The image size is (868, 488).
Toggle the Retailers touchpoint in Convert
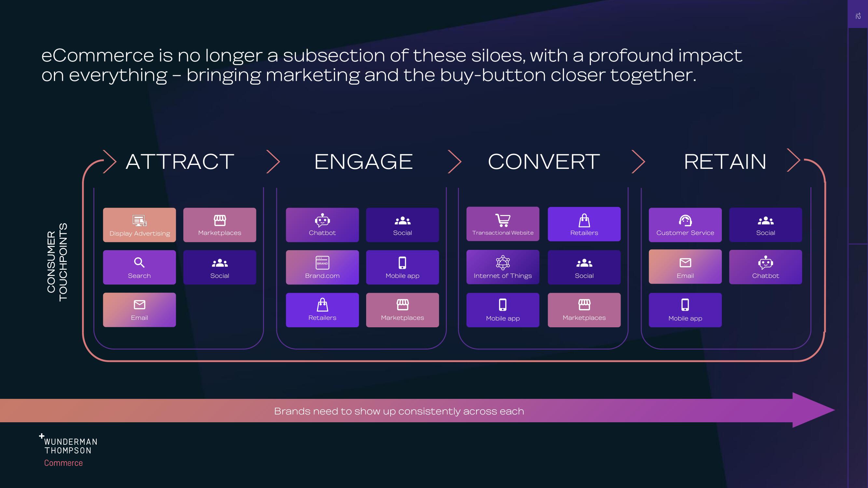click(584, 224)
